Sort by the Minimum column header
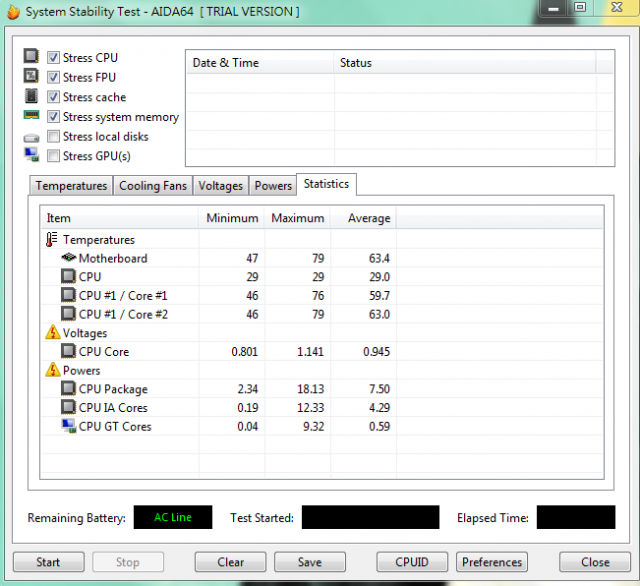Screen dimensions: 640x586 pyautogui.click(x=231, y=218)
